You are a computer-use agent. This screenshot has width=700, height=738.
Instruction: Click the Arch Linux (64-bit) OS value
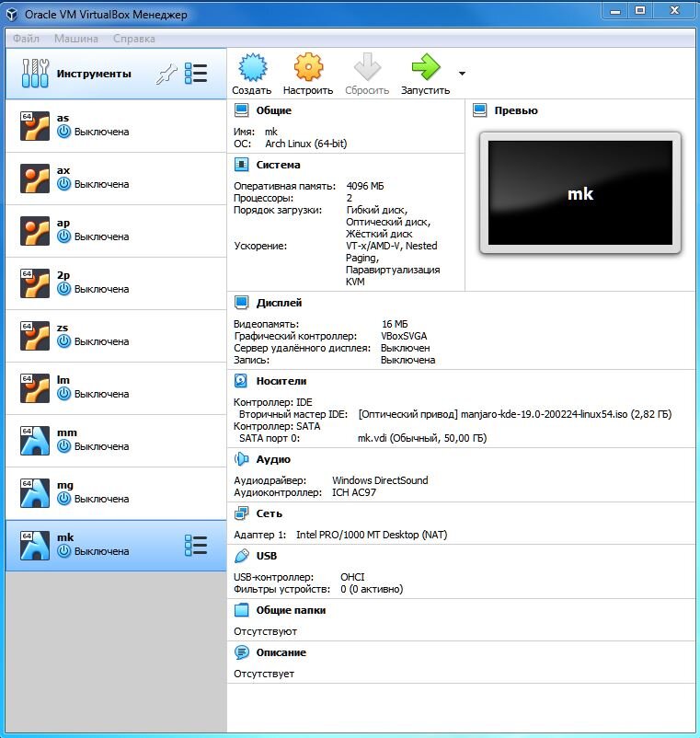pyautogui.click(x=305, y=144)
